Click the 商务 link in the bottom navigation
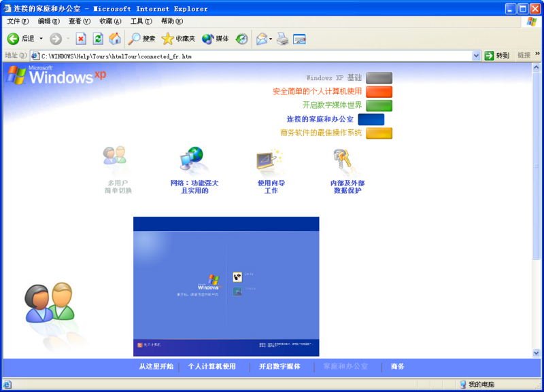This screenshot has height=392, width=544. coord(396,366)
